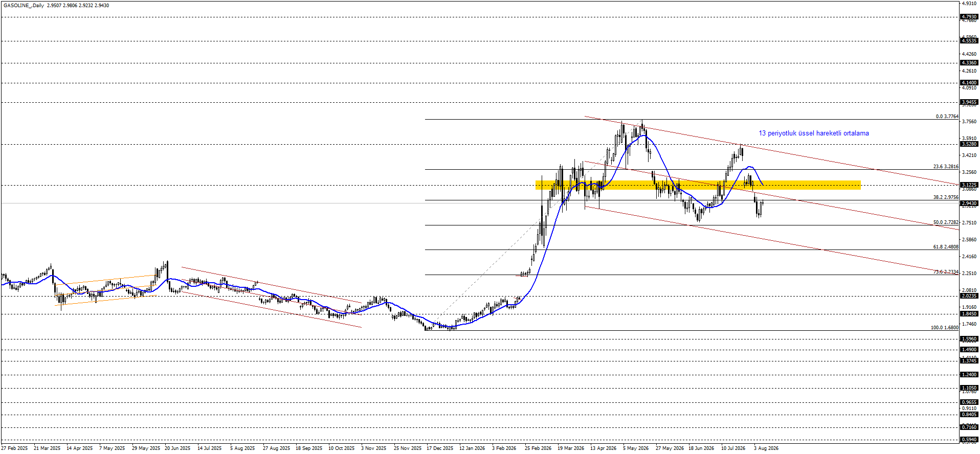Image resolution: width=980 pixels, height=454 pixels.
Task: Click the '18 Jun 2026' date on time axis
Action: click(x=701, y=448)
